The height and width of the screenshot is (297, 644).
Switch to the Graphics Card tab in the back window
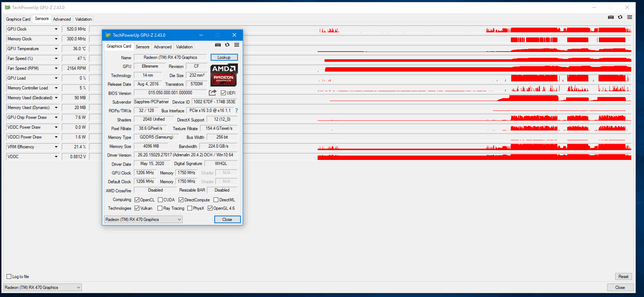18,19
